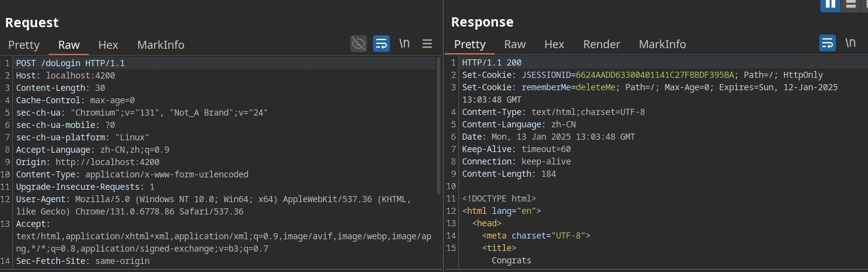Toggle line wrap in Request panel
The width and height of the screenshot is (868, 272).
(381, 43)
